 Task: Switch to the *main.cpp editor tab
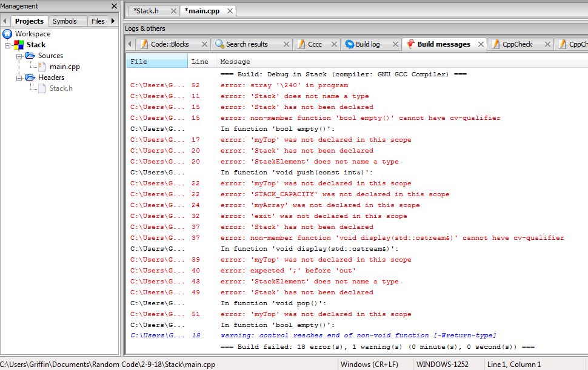202,11
